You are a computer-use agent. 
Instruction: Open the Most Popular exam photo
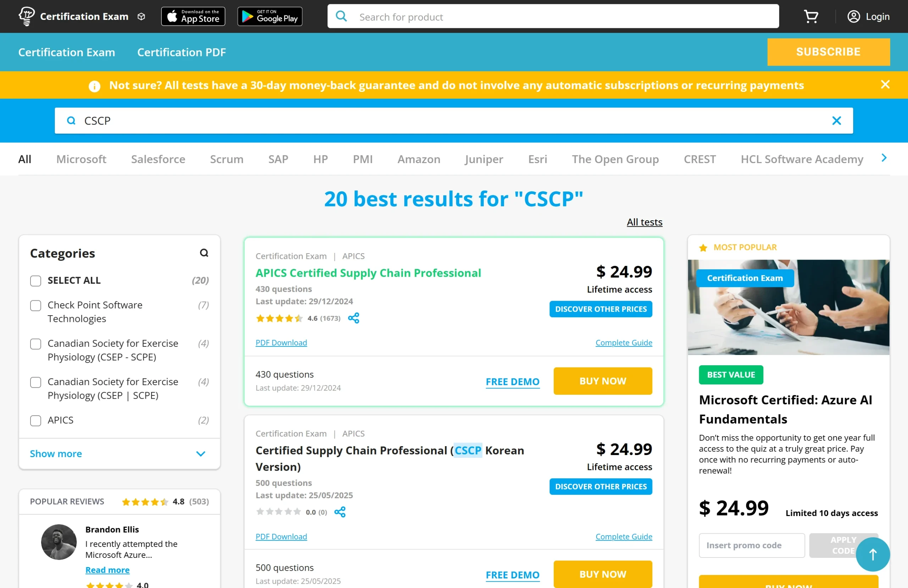click(788, 307)
